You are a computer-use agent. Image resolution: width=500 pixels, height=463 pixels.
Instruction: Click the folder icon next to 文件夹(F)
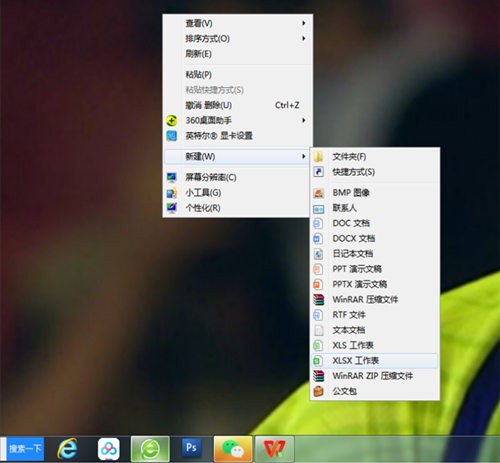[319, 156]
